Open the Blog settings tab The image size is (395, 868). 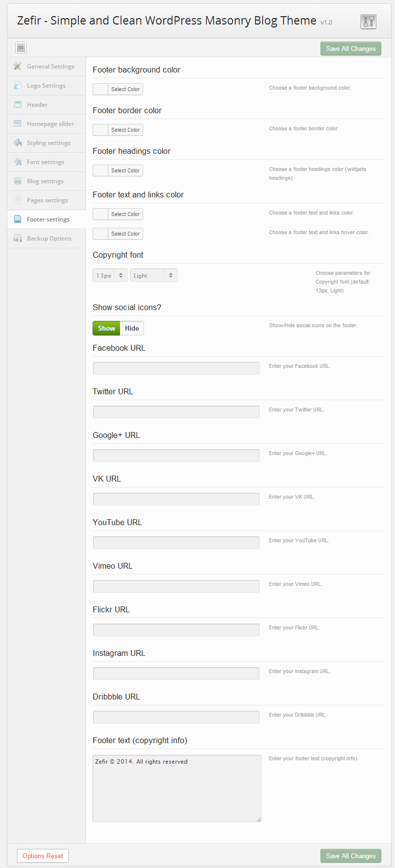(45, 181)
